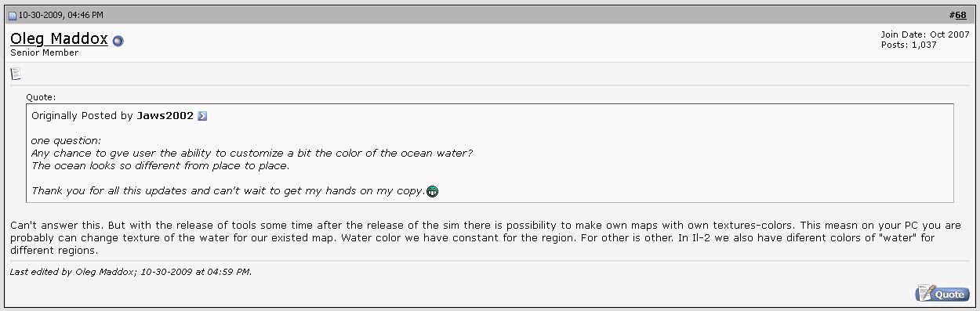Click the 'Thank you for all this updates' line

(x=228, y=190)
